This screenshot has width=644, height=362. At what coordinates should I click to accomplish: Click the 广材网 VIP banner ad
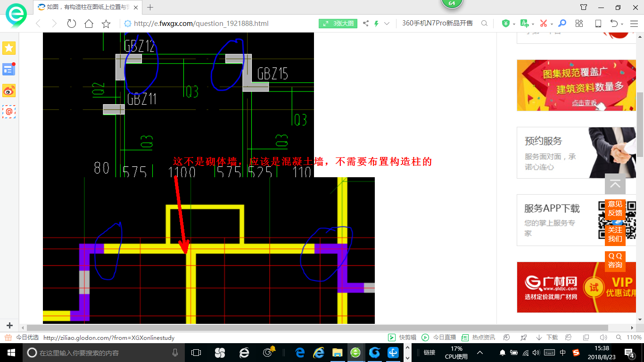(576, 287)
